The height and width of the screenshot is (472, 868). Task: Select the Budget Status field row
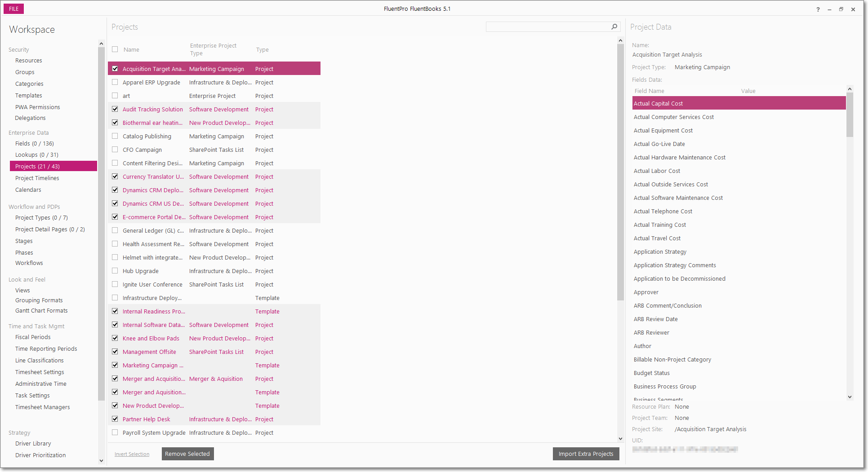(739, 373)
